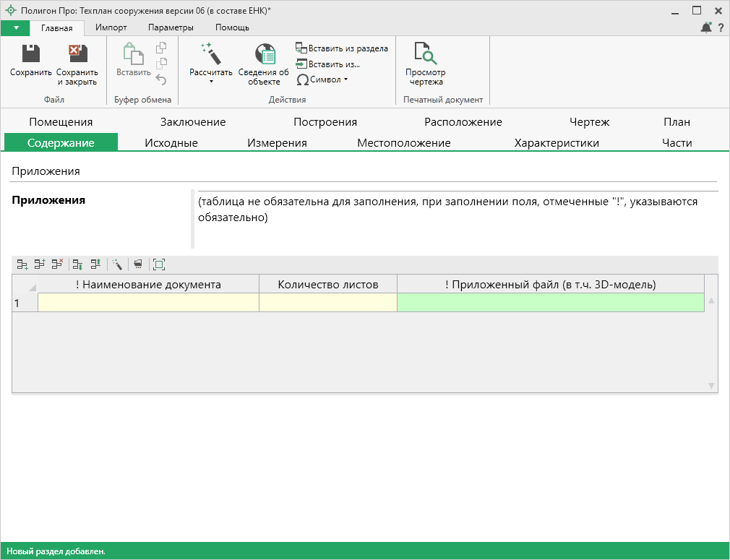Open Просмотр чертежа preview
Viewport: 730px width, 560px height.
pyautogui.click(x=425, y=55)
